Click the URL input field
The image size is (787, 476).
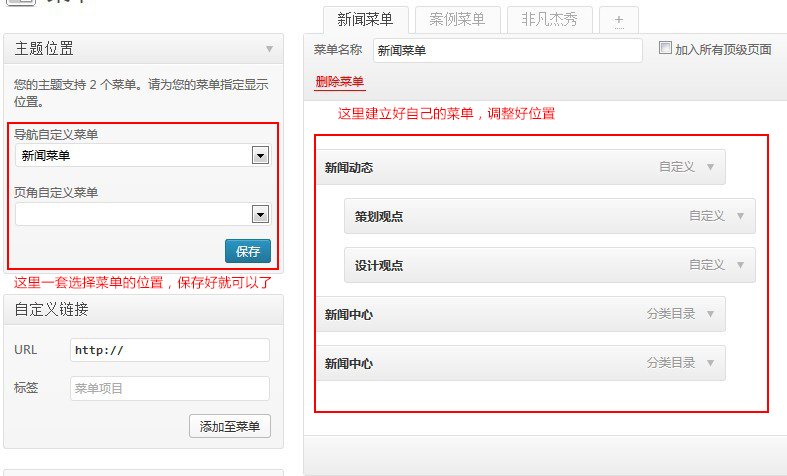170,350
